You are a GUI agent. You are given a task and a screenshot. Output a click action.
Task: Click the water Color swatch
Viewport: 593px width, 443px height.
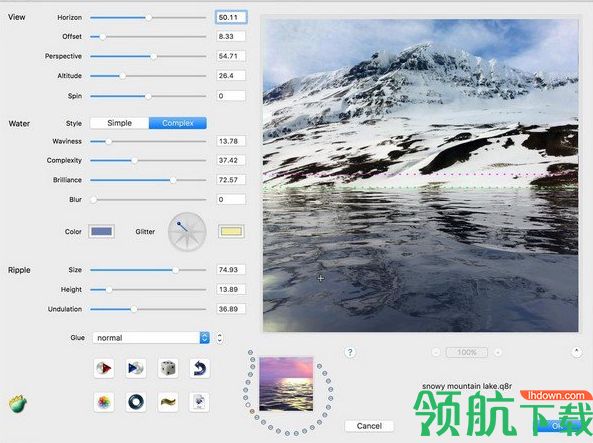coord(102,232)
